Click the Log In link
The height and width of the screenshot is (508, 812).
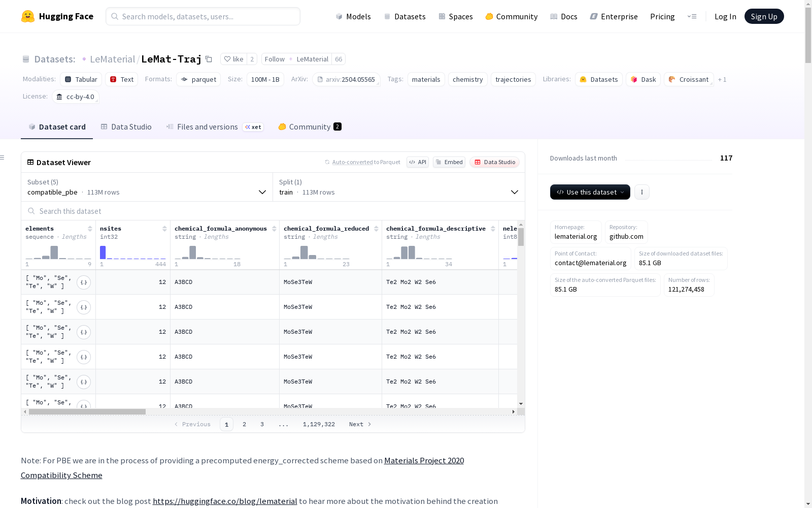click(x=725, y=16)
